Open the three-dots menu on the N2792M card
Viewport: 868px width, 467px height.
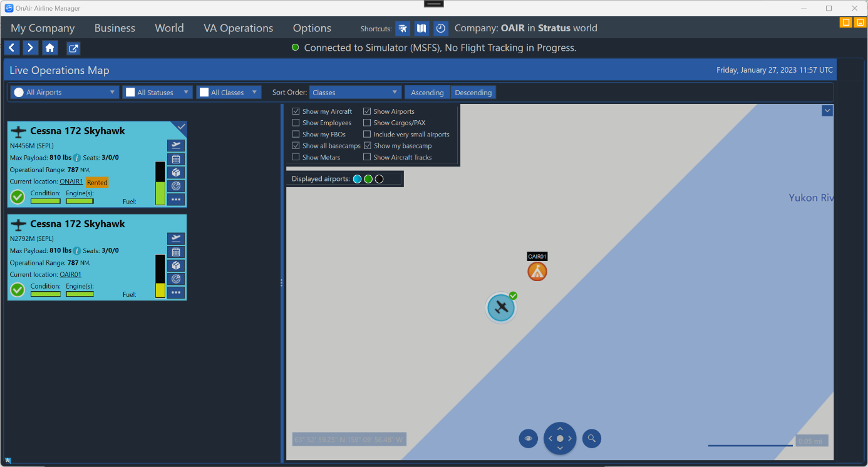[x=176, y=292]
